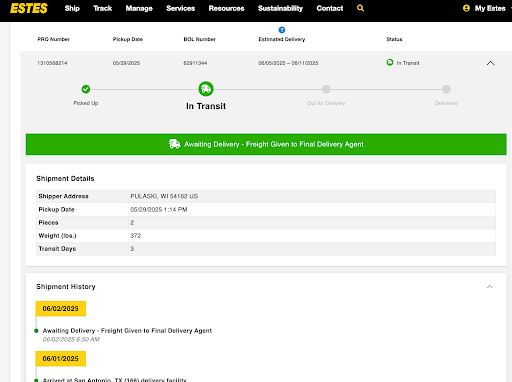
Task: Click the Out for Delivery step marker
Action: coord(326,89)
